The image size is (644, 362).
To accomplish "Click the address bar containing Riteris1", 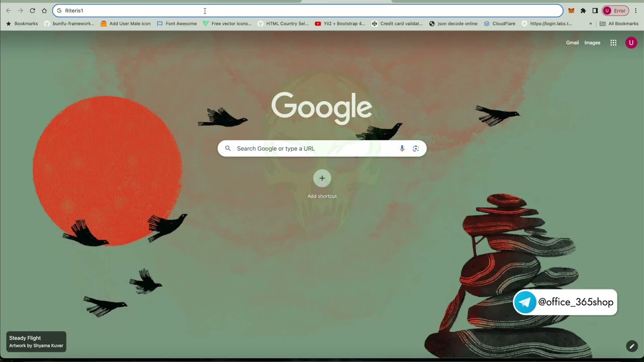I will 307,11.
